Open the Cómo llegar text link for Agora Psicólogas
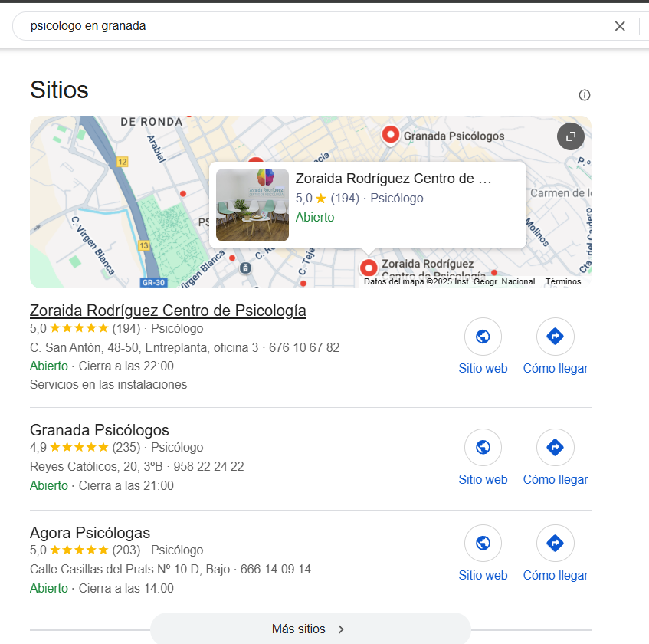649x644 pixels. point(555,575)
